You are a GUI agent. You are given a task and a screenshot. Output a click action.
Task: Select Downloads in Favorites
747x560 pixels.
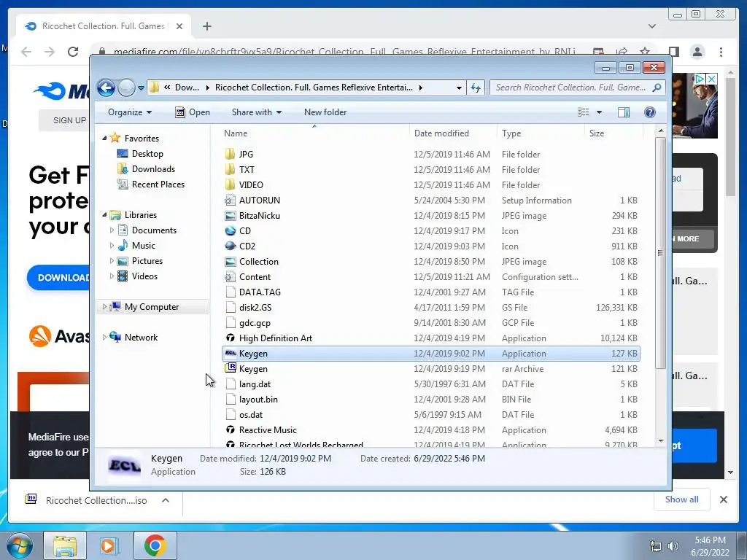(153, 169)
